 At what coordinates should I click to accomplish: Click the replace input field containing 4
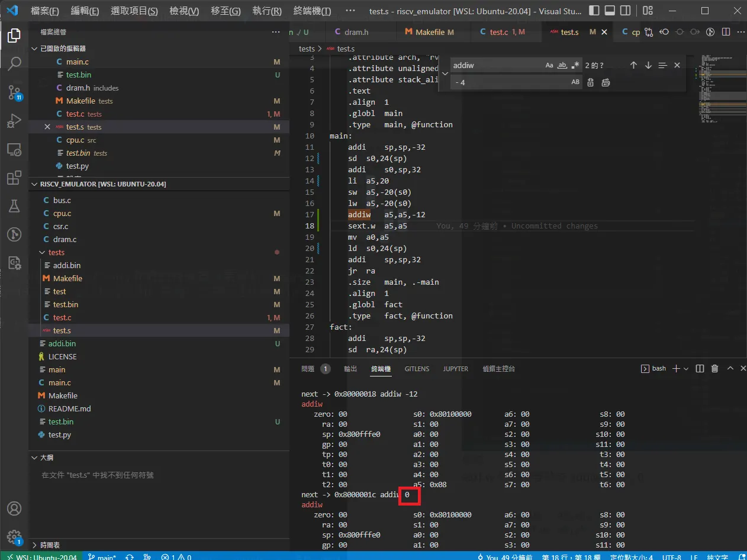pyautogui.click(x=510, y=82)
